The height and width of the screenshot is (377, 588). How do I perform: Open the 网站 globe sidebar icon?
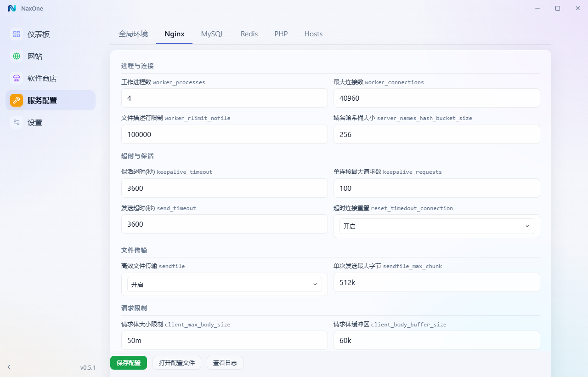pos(17,56)
